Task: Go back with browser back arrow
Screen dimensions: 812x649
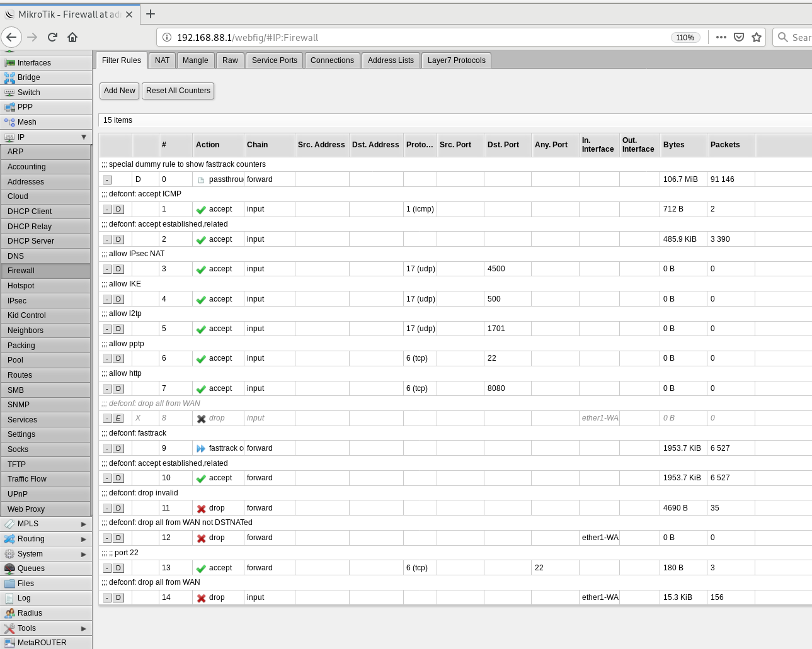Action: 11,37
